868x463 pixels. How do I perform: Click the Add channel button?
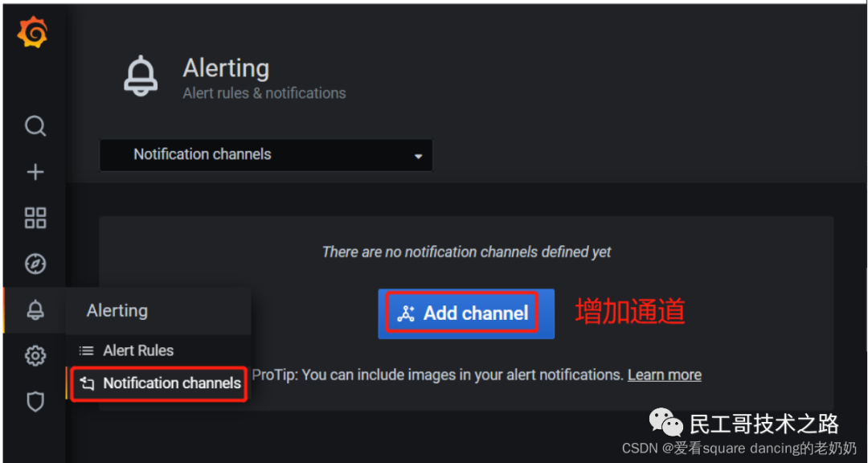[466, 313]
